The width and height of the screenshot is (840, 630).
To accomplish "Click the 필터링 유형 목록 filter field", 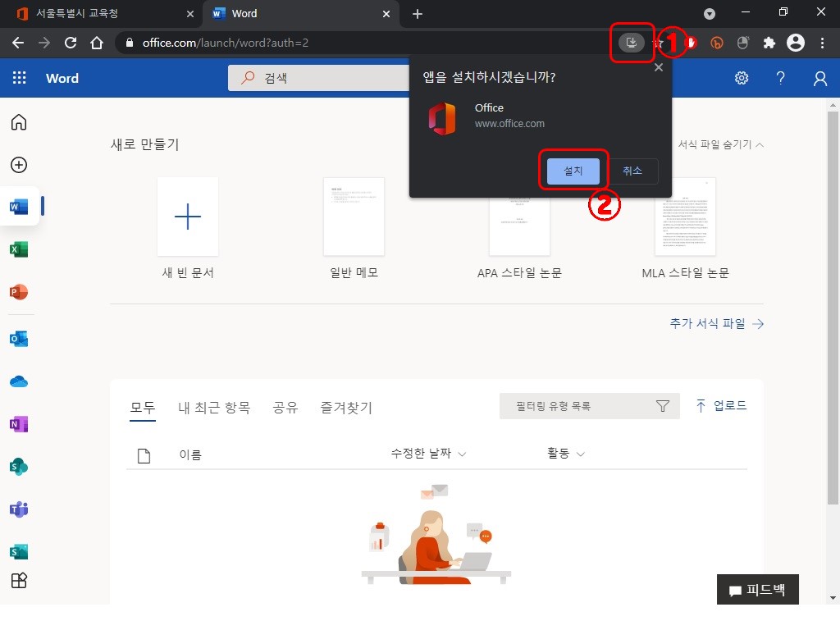I will [x=589, y=406].
